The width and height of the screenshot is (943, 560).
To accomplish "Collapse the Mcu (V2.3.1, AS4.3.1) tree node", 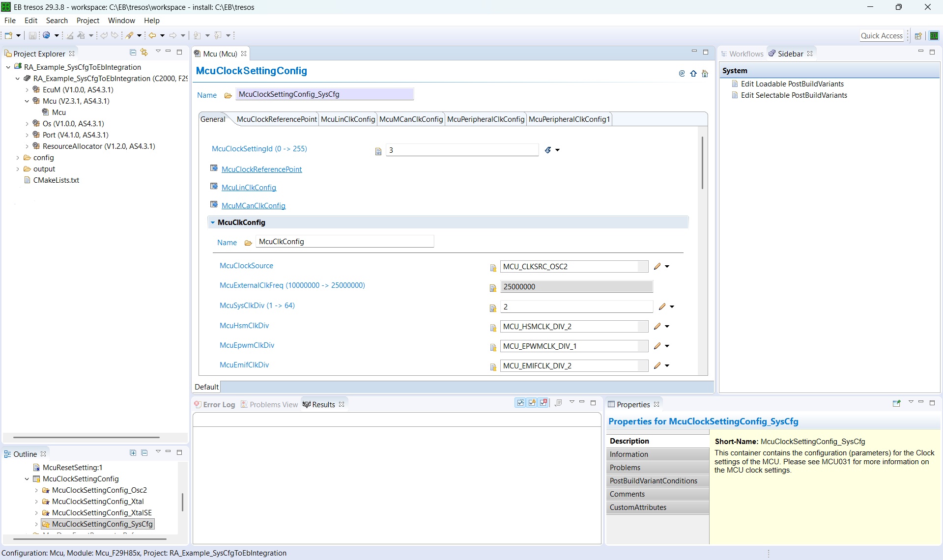I will click(27, 101).
